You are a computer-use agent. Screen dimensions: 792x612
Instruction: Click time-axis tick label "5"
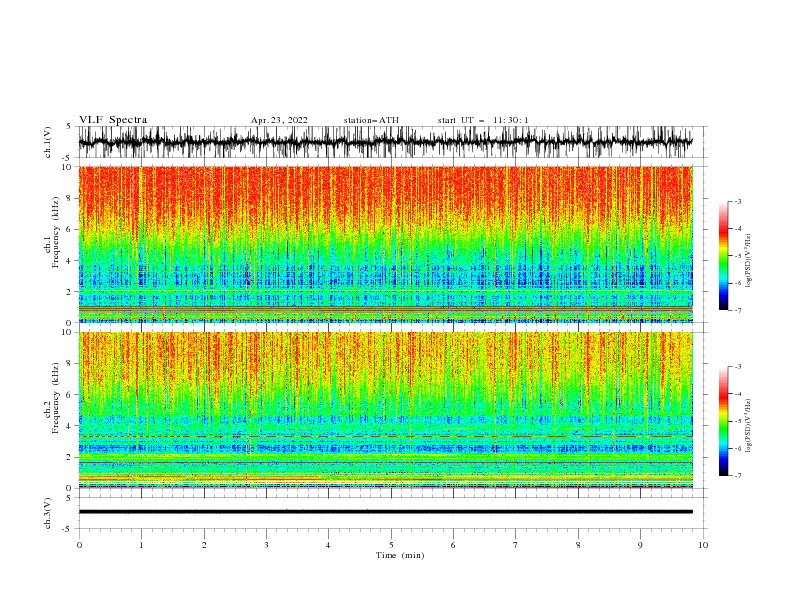click(391, 545)
